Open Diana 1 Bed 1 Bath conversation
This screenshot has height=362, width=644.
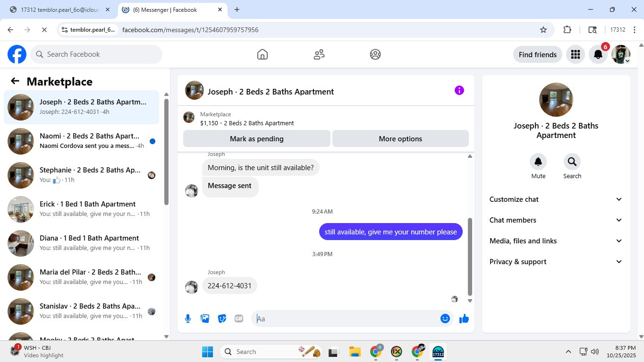[x=82, y=243]
